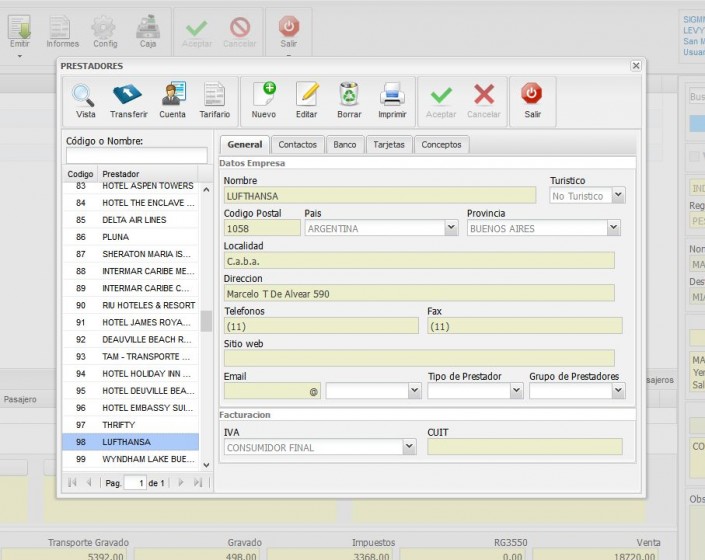Expand the IVA dropdown

coord(409,447)
